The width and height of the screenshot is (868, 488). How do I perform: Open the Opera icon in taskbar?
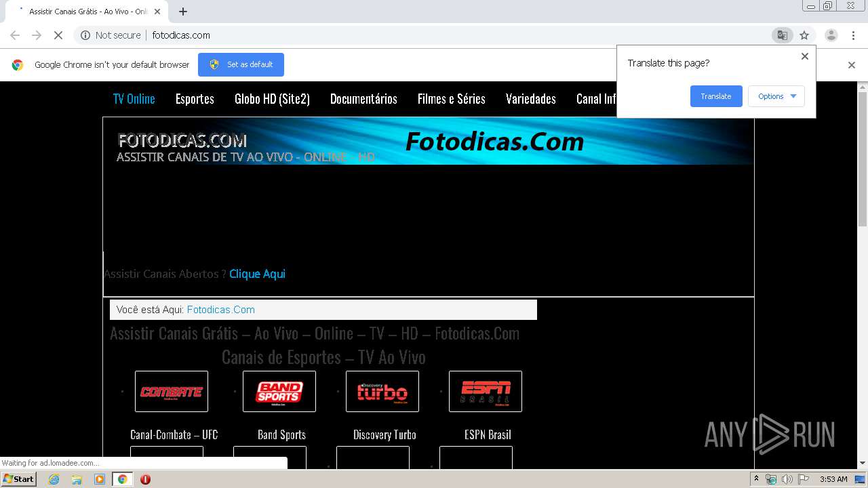coord(145,479)
